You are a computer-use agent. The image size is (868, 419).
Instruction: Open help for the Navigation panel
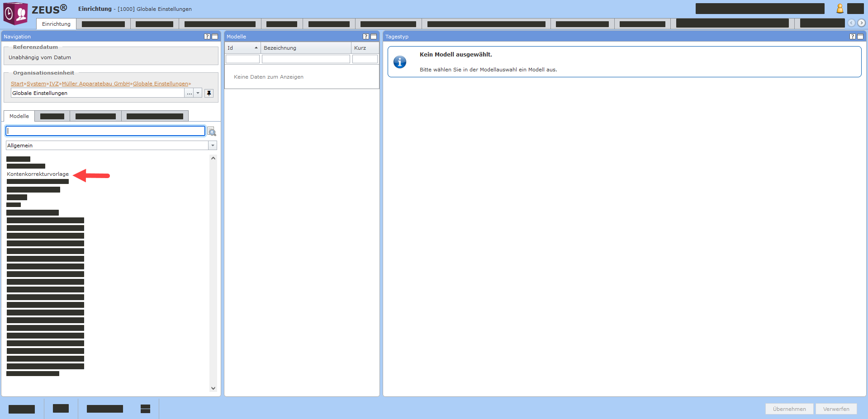click(x=207, y=37)
